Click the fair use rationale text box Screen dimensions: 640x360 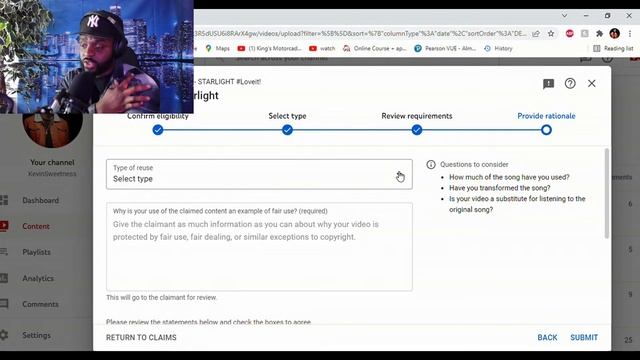pos(259,247)
